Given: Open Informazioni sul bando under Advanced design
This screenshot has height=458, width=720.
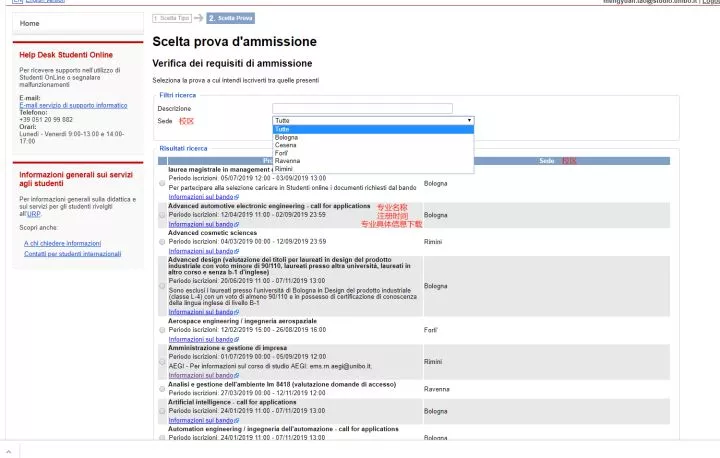Looking at the screenshot, I should pos(203,312).
